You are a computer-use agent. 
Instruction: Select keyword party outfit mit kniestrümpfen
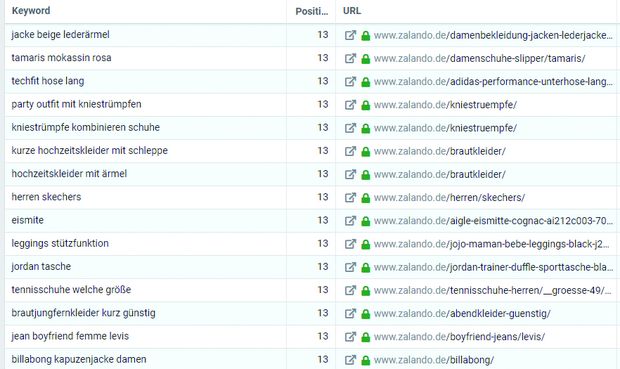[76, 104]
